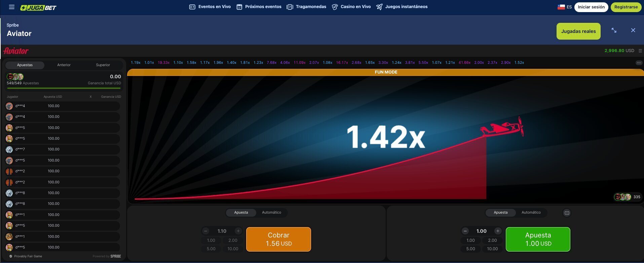Increase the right bet amount of 1.00
The width and height of the screenshot is (644, 263).
tap(498, 231)
